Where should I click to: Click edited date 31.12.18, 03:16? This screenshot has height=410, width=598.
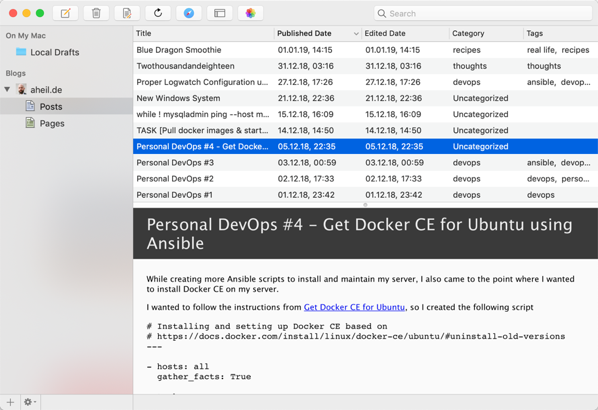point(393,66)
